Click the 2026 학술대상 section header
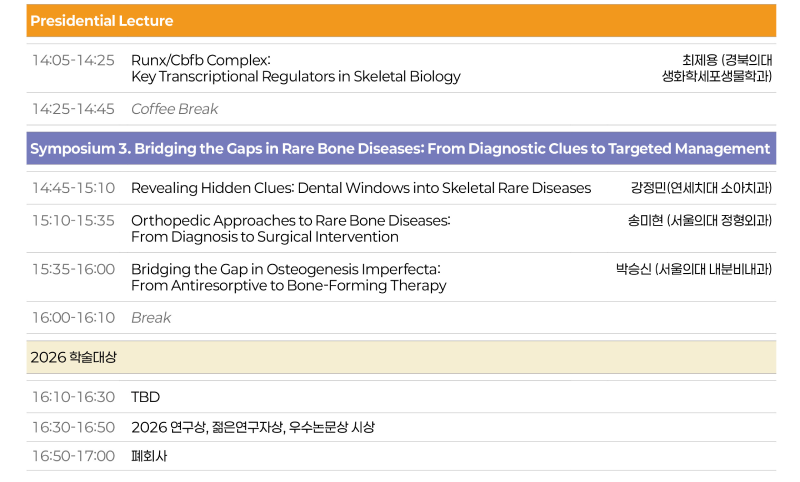The height and width of the screenshot is (482, 800). pyautogui.click(x=401, y=357)
